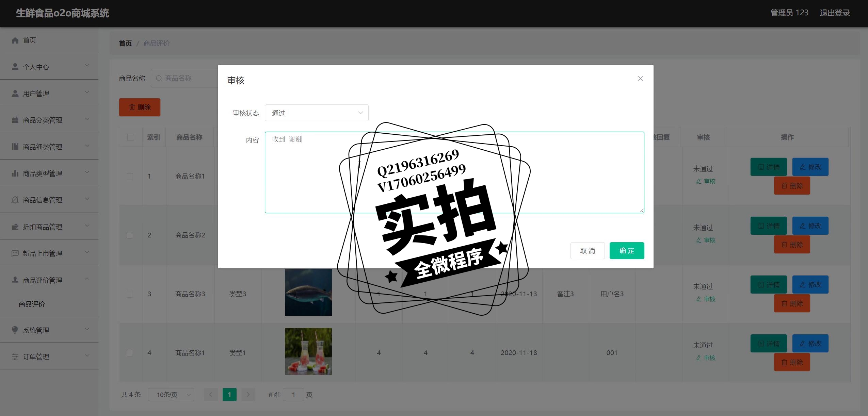Toggle select-all checkbox in table header
The image size is (868, 416).
tap(131, 137)
